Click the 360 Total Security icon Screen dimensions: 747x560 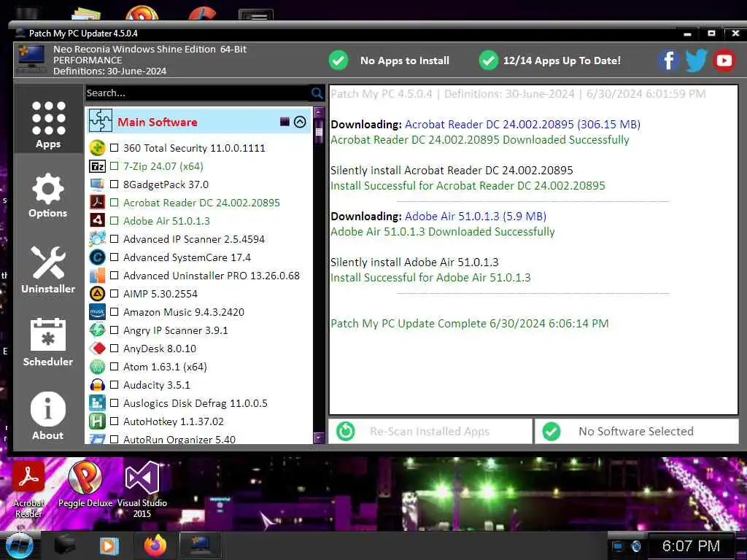[97, 147]
